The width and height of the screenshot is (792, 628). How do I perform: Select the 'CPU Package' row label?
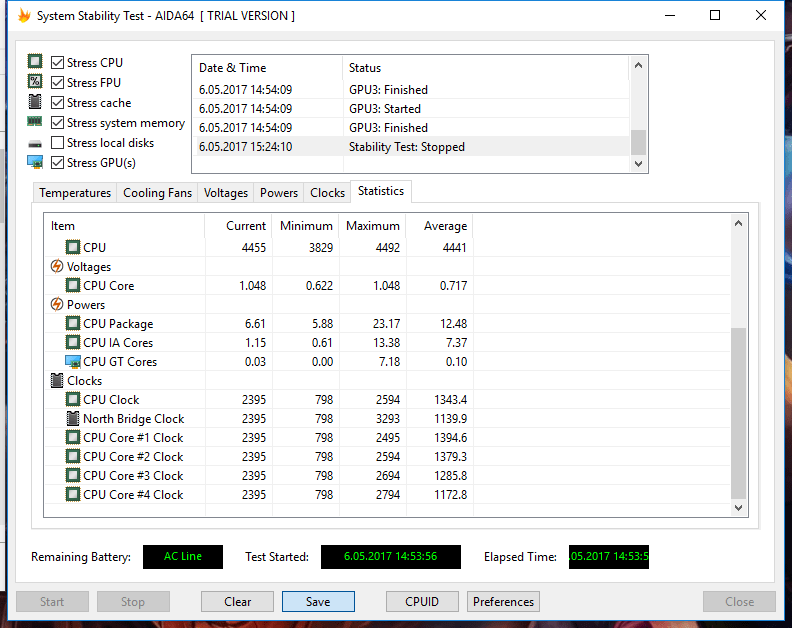pyautogui.click(x=118, y=324)
